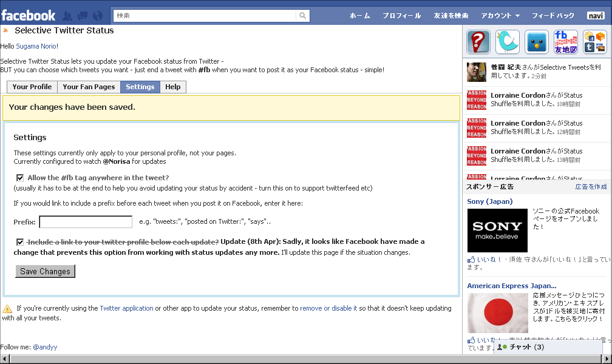This screenshot has width=612, height=364.
Task: Expand the アカウント dropdown menu
Action: (500, 16)
